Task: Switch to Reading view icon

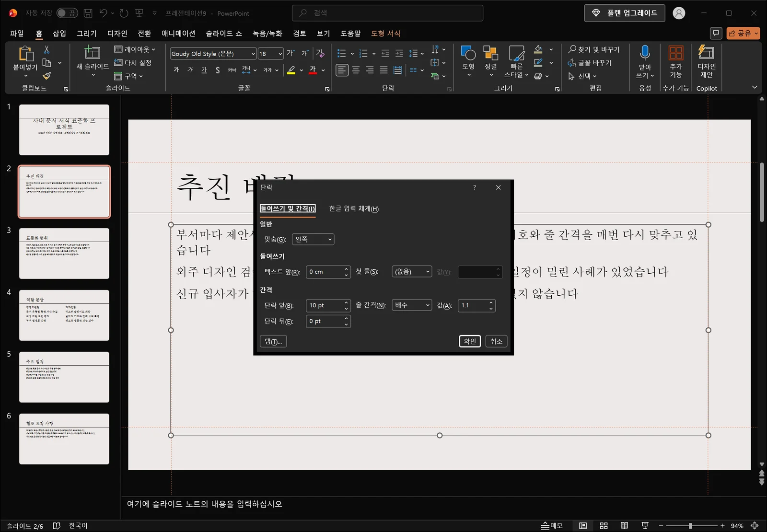Action: pos(624,526)
